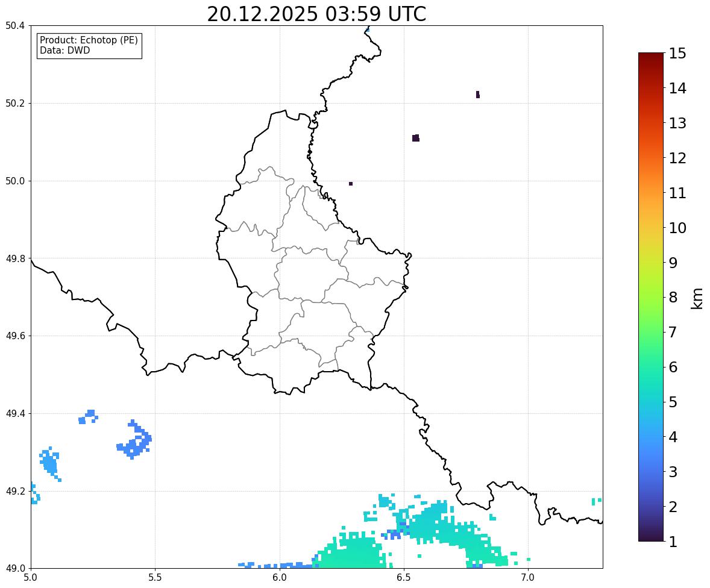Click the 49.0 latitude tick label
710x588 pixels.
pyautogui.click(x=15, y=569)
